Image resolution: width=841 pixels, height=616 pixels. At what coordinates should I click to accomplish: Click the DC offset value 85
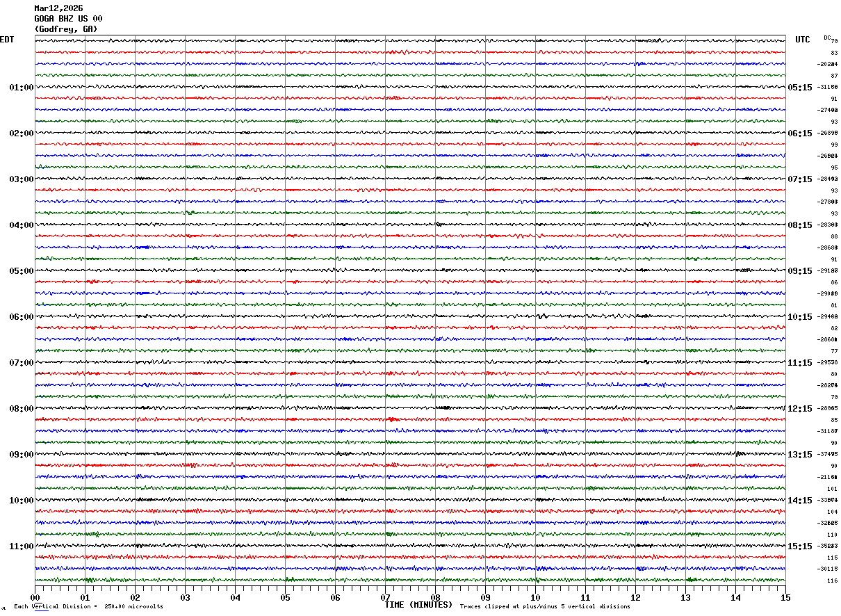click(834, 420)
